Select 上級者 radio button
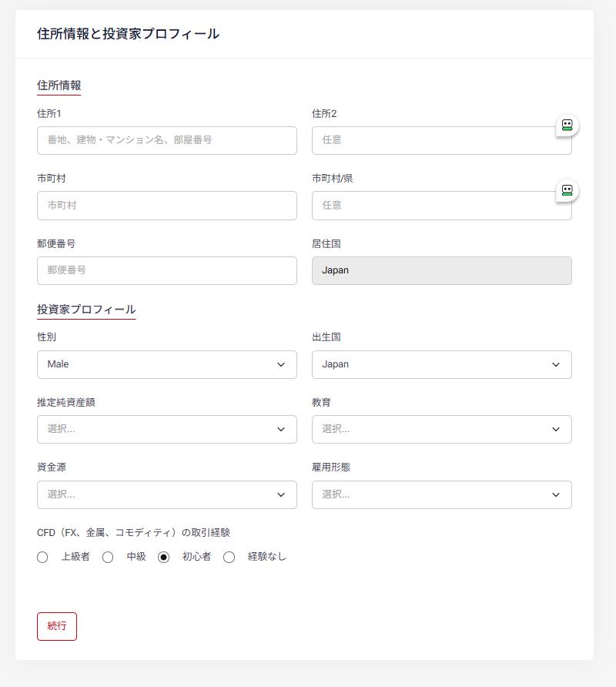 pos(42,558)
